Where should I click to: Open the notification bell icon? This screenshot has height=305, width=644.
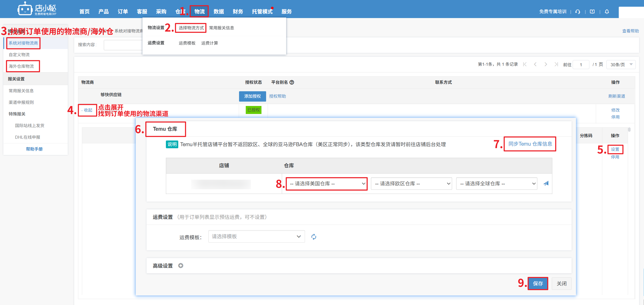click(607, 12)
